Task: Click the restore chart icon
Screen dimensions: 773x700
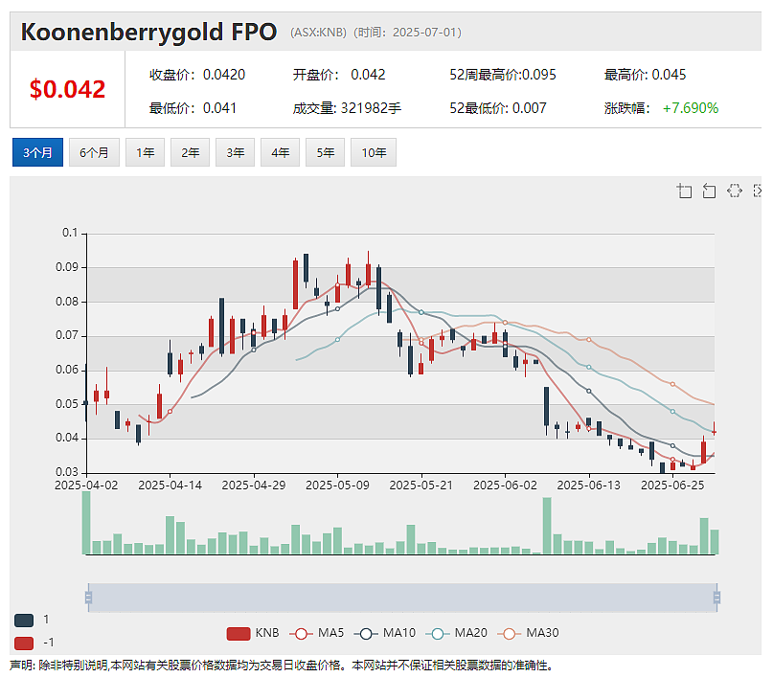Action: [x=735, y=191]
